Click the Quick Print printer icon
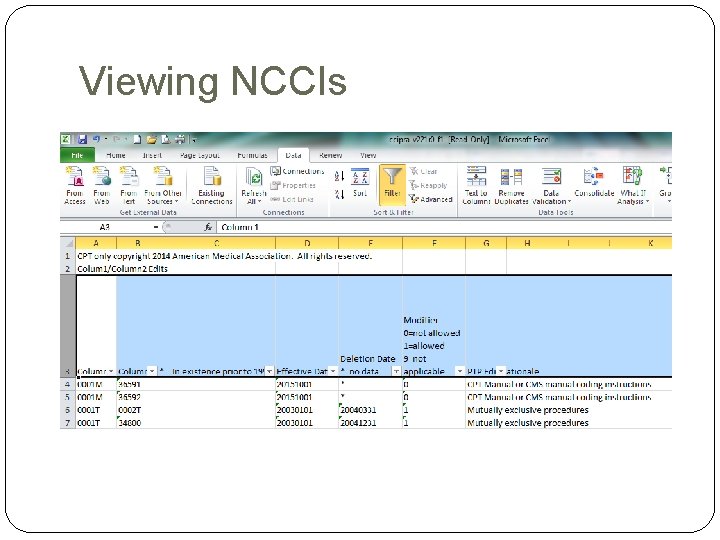Image resolution: width=720 pixels, height=540 pixels. point(180,139)
